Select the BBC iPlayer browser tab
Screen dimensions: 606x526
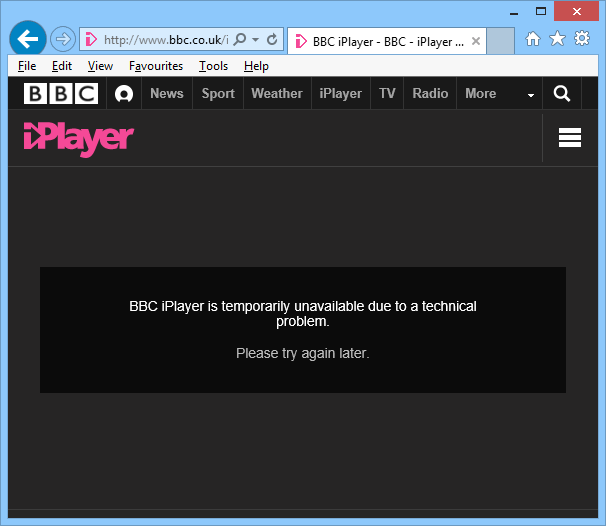[x=386, y=41]
